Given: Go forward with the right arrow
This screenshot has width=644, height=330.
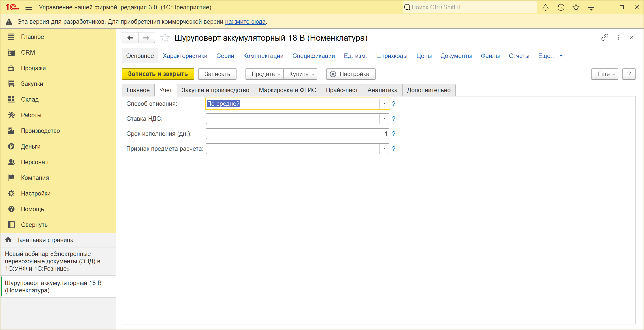Looking at the screenshot, I should tap(147, 38).
